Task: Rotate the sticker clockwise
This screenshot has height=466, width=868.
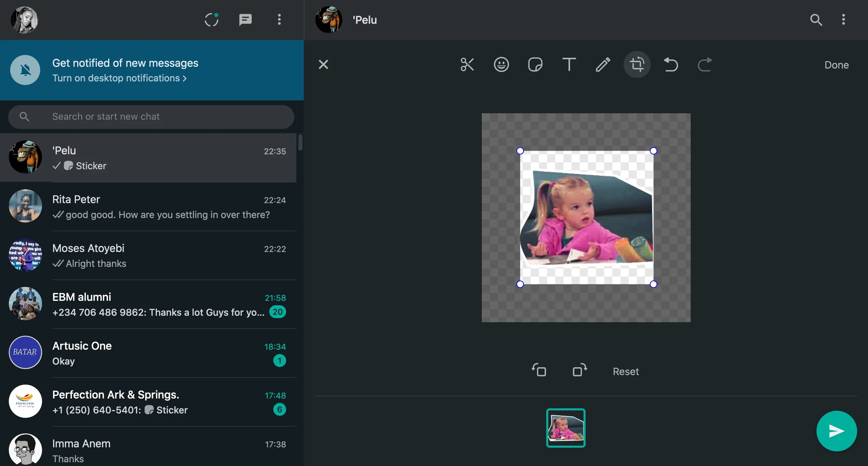Action: (579, 370)
